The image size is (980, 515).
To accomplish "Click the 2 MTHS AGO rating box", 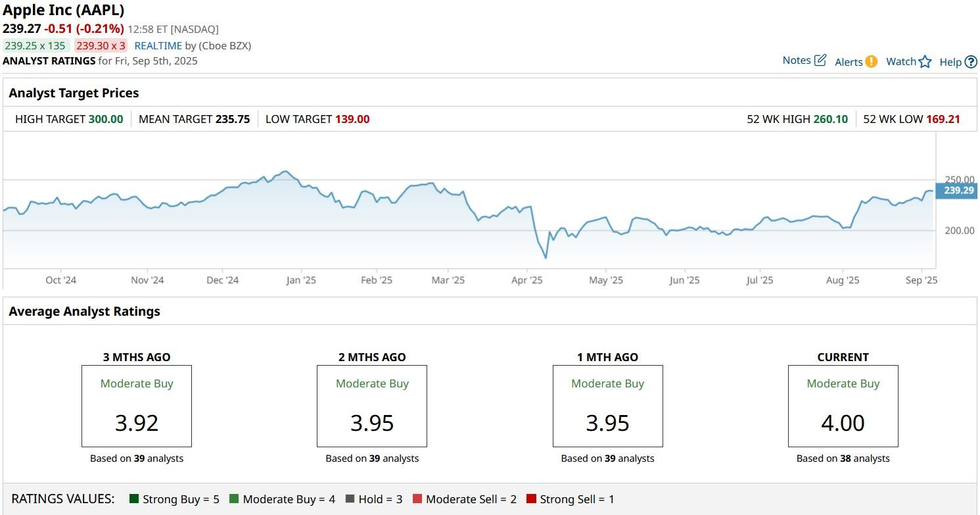I will pyautogui.click(x=372, y=406).
